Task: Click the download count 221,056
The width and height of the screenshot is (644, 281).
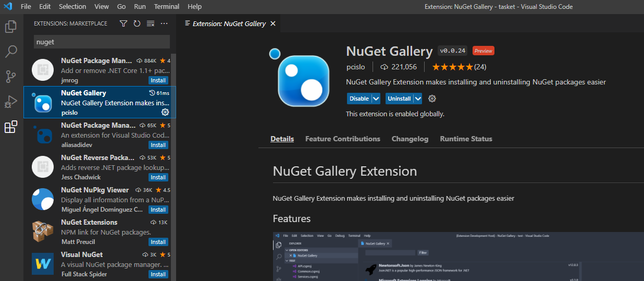Action: (399, 67)
